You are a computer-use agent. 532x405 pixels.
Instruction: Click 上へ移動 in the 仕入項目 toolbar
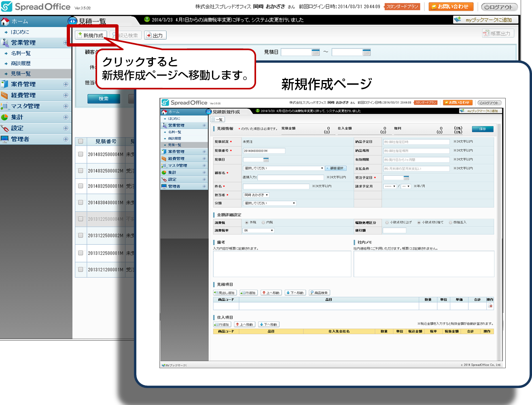(245, 324)
